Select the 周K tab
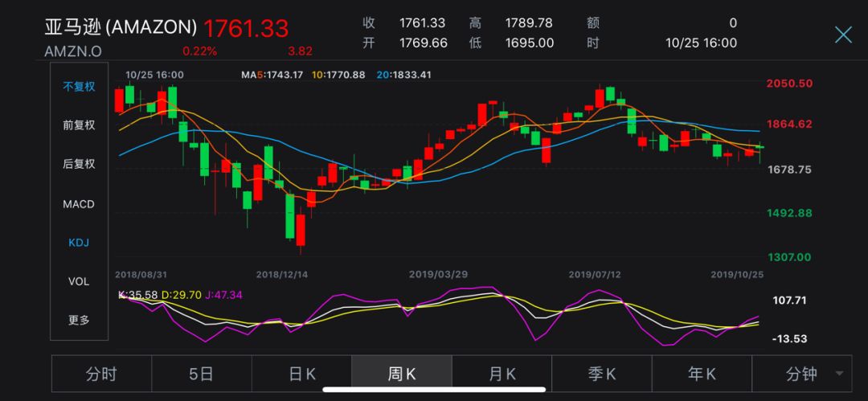Viewport: 868px width, 401px height. (x=402, y=374)
